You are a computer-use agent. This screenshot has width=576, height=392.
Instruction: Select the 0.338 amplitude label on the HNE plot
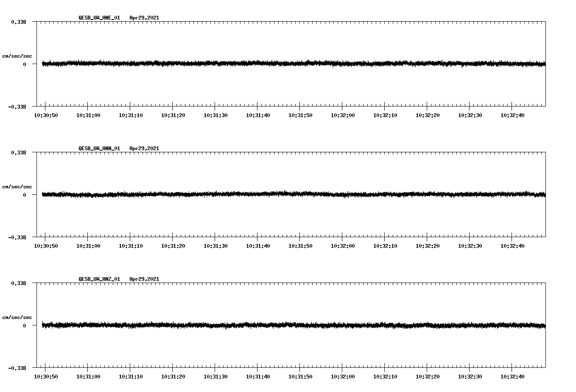coord(20,21)
